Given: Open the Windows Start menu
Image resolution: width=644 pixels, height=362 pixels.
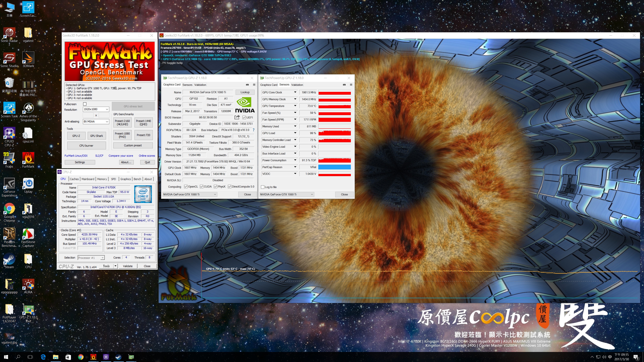Looking at the screenshot, I should (x=6, y=357).
